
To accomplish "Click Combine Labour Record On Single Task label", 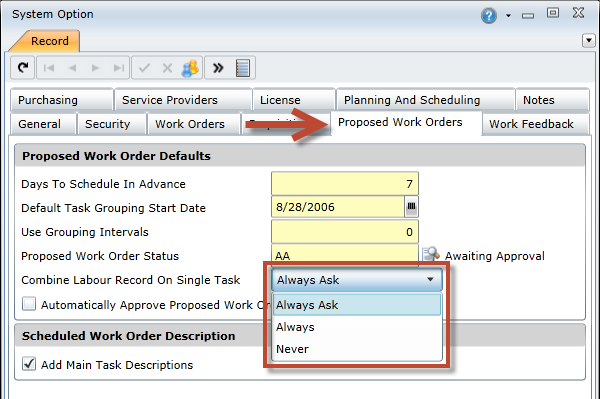I will (x=130, y=280).
